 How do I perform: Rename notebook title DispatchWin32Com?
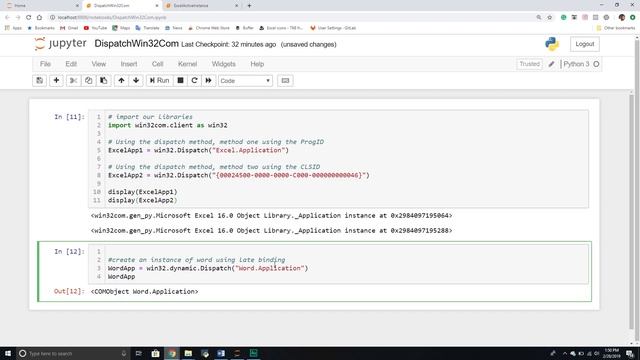[x=136, y=44]
